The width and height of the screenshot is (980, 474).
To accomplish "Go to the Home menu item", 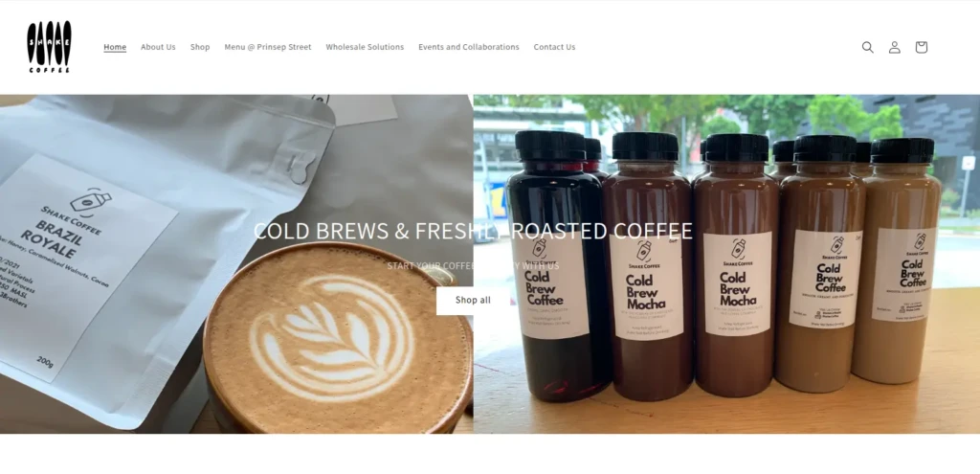I will tap(115, 47).
